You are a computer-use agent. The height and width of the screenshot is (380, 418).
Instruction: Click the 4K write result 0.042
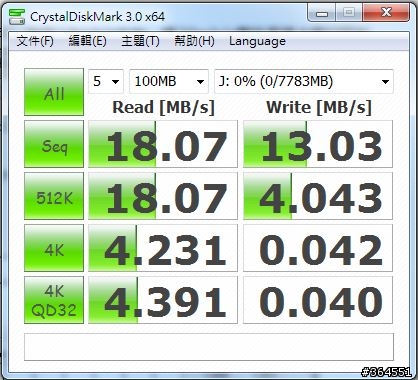[318, 248]
